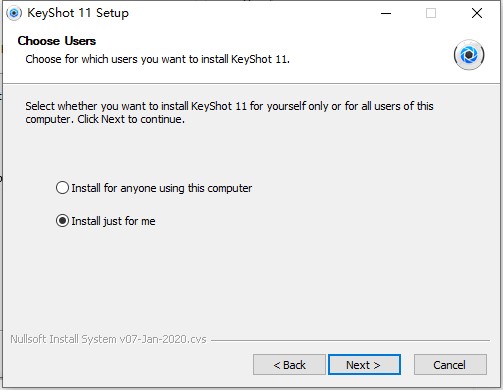Click the 'Install just for me' label text

coord(113,221)
